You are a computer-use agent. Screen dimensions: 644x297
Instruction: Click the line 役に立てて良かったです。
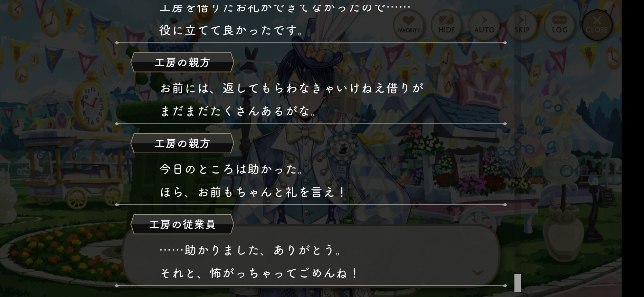click(232, 30)
